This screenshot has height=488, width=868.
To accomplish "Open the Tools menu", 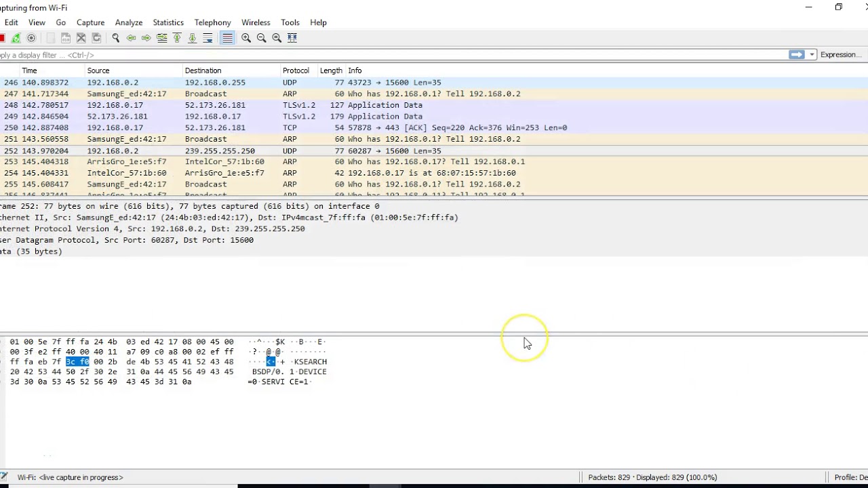I will 290,22.
